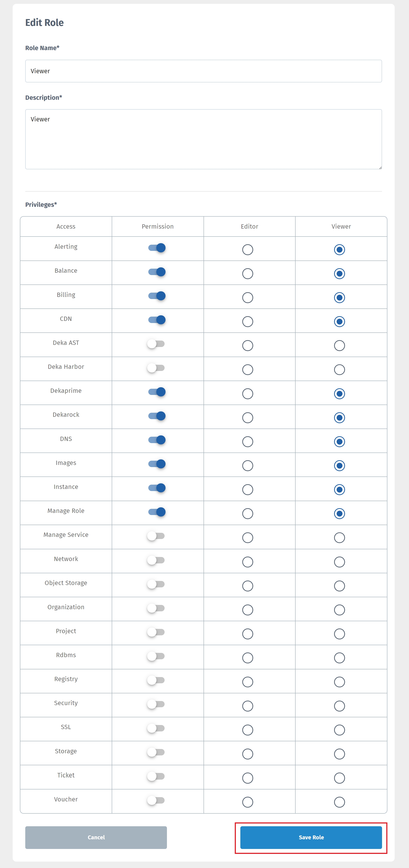This screenshot has height=868, width=409.
Task: Choose Editor option for Instance row
Action: (x=248, y=490)
